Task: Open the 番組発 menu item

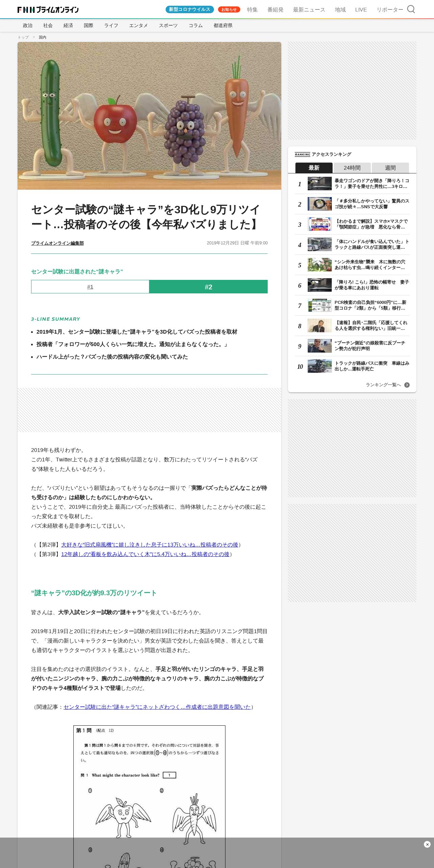Action: click(x=275, y=9)
